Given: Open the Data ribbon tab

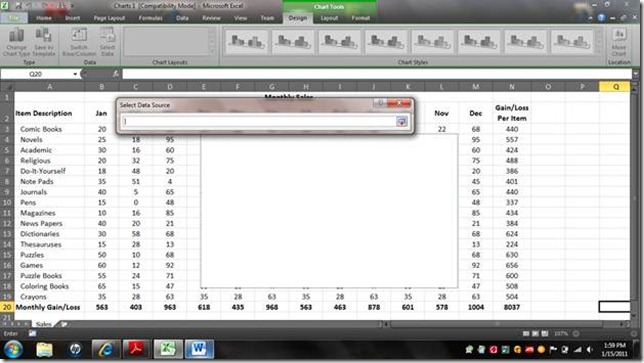Looking at the screenshot, I should point(182,18).
